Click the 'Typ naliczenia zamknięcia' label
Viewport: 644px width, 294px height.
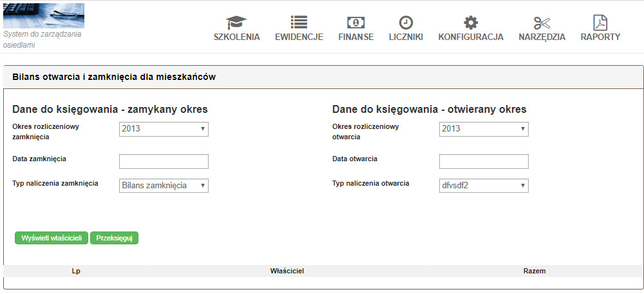coord(55,184)
